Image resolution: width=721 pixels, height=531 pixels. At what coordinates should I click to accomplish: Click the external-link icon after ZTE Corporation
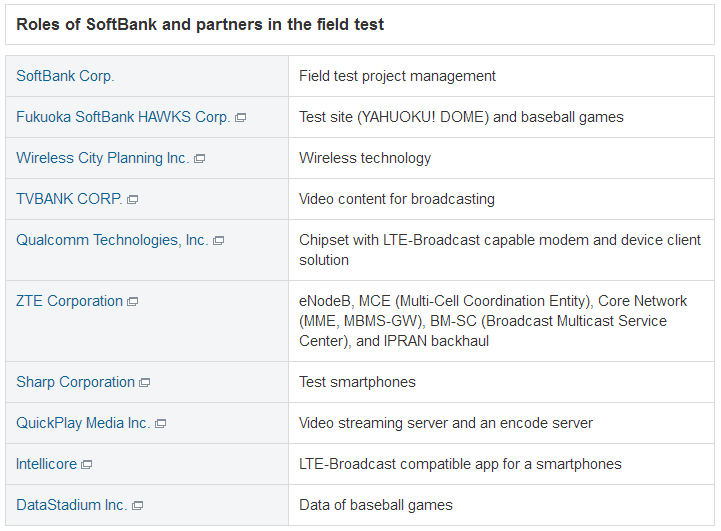click(133, 302)
